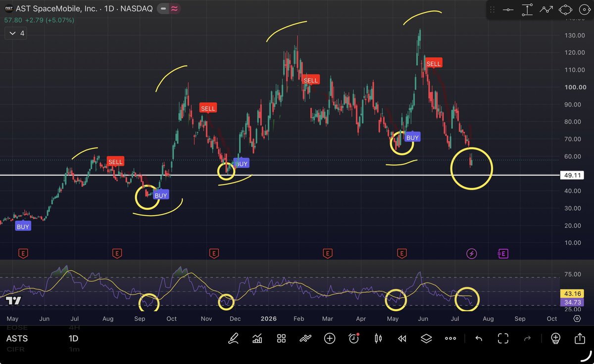Image resolution: width=594 pixels, height=364 pixels.
Task: Open the four-square layout grid
Action: [281, 338]
